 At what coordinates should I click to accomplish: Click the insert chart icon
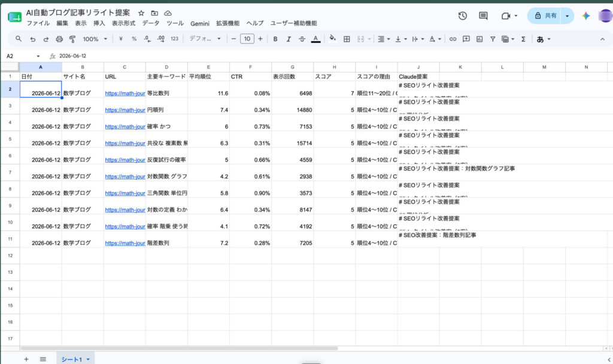coord(480,39)
